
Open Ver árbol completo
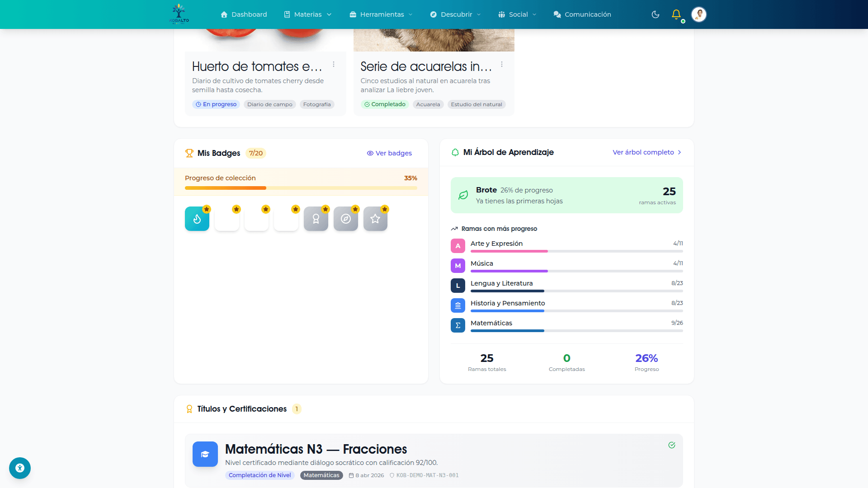pos(647,152)
